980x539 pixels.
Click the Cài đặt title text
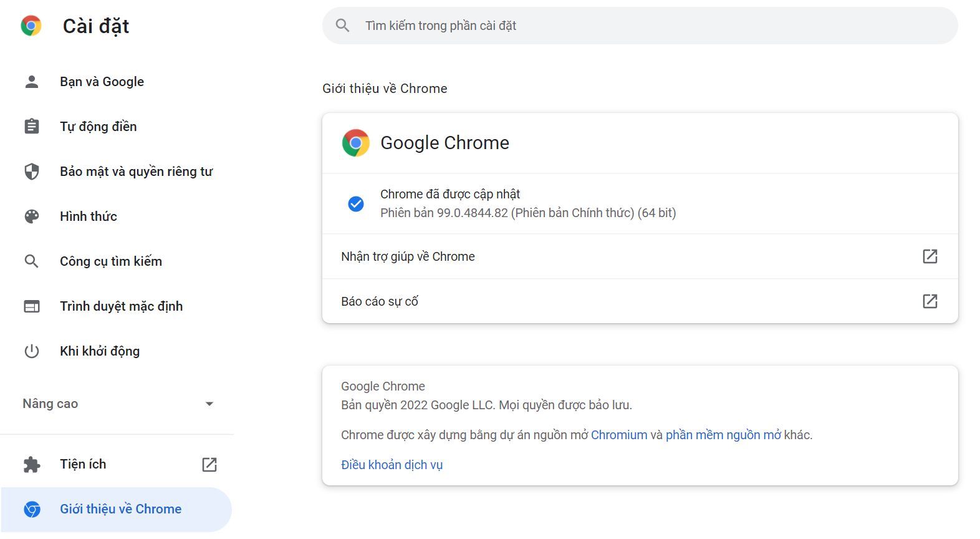click(96, 26)
